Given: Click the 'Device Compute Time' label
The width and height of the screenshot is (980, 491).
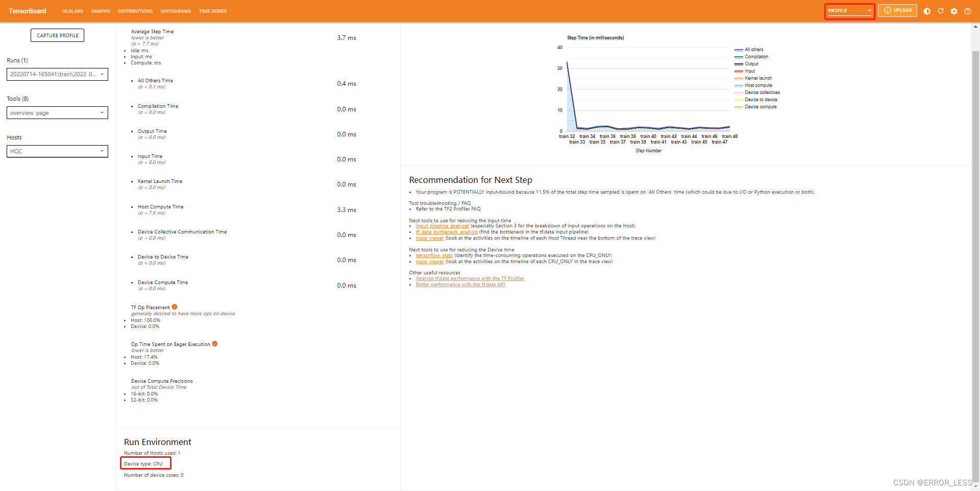Looking at the screenshot, I should pos(163,283).
